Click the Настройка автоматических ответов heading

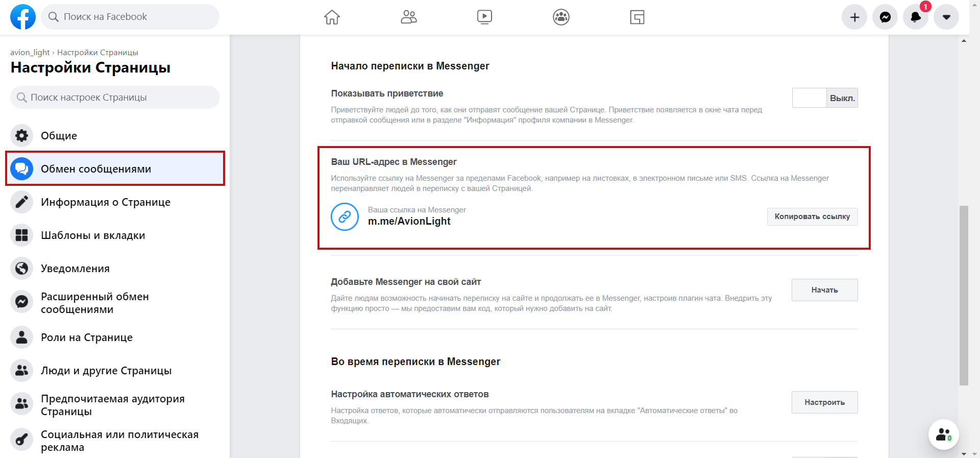tap(410, 394)
